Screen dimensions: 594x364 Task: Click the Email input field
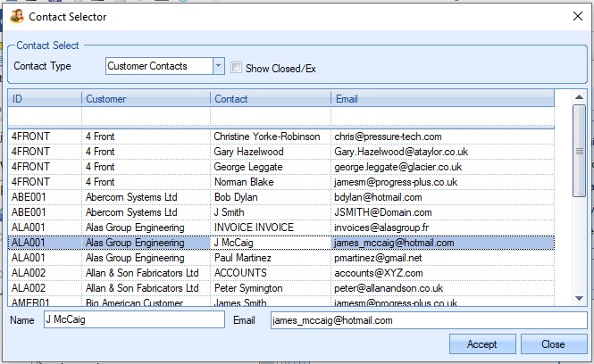[429, 320]
